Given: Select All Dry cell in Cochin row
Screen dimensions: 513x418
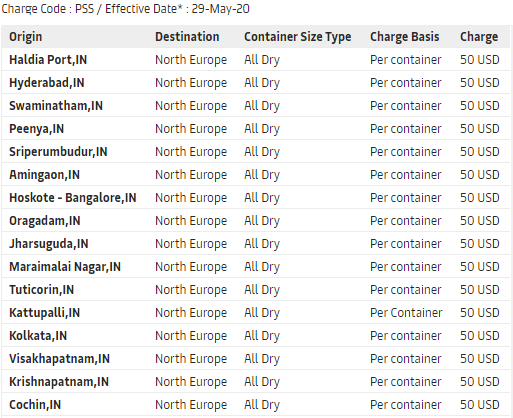Looking at the screenshot, I should click(x=262, y=405).
